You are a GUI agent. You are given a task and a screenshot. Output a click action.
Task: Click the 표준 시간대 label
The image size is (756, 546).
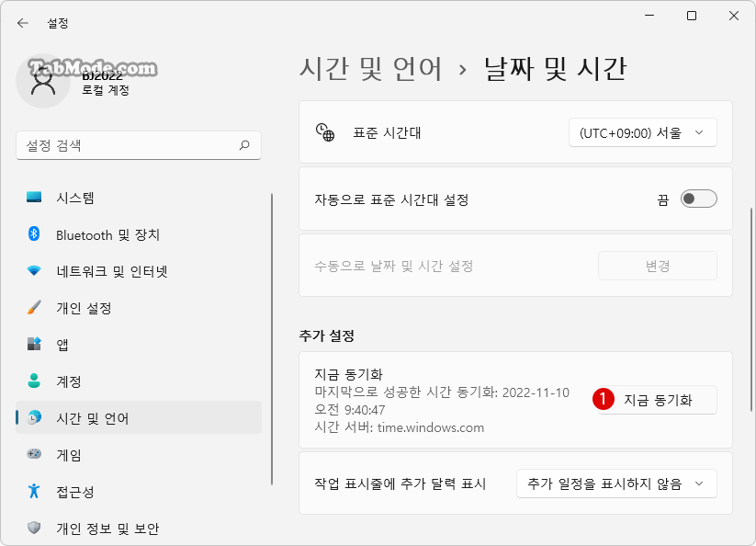[387, 132]
